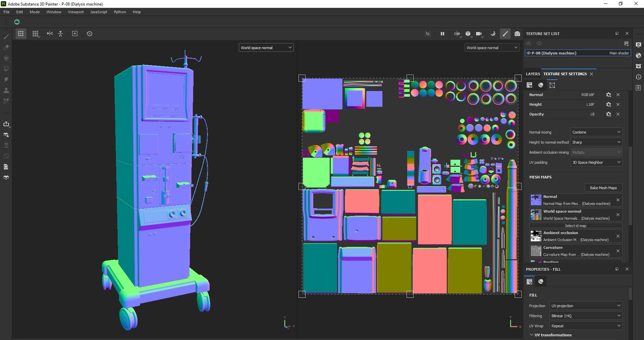Screen dimensions: 644x340
Task: Select the Projection tool
Action: coord(6,58)
